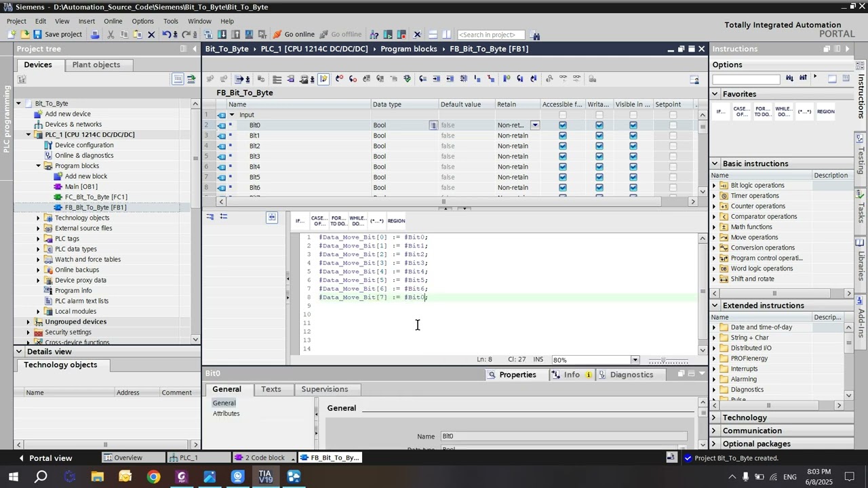This screenshot has height=488, width=868.
Task: Collapse the Favorites section in Instructions
Action: point(715,94)
